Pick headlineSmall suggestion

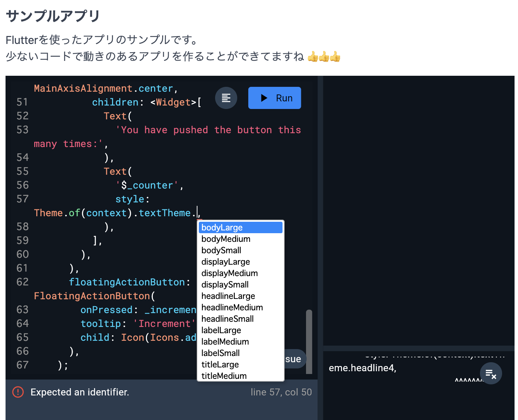tap(241, 319)
